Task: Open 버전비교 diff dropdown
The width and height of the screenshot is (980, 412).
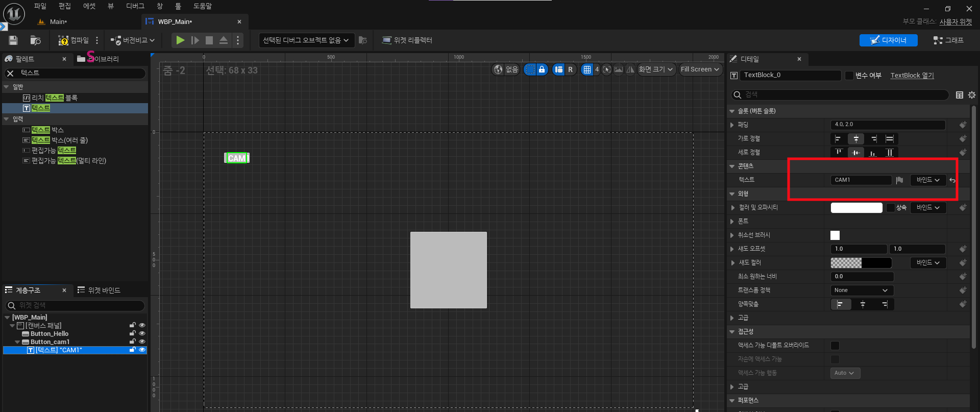Action: tap(133, 40)
